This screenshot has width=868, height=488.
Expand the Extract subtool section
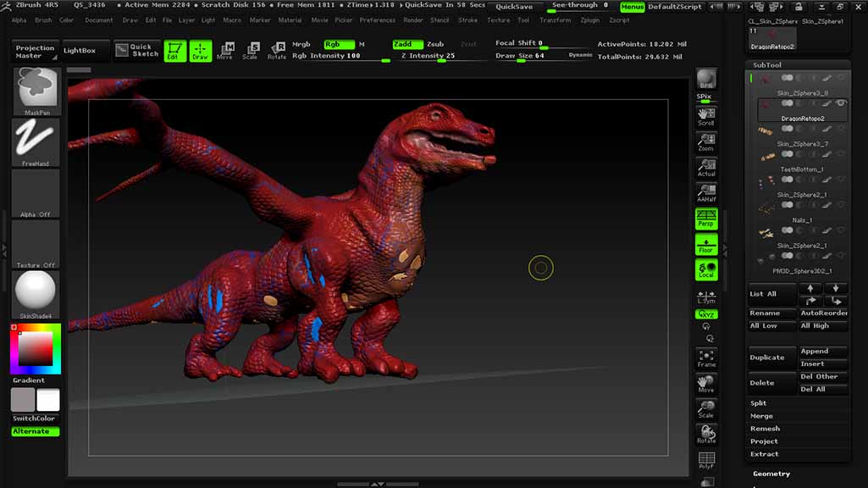coord(764,454)
